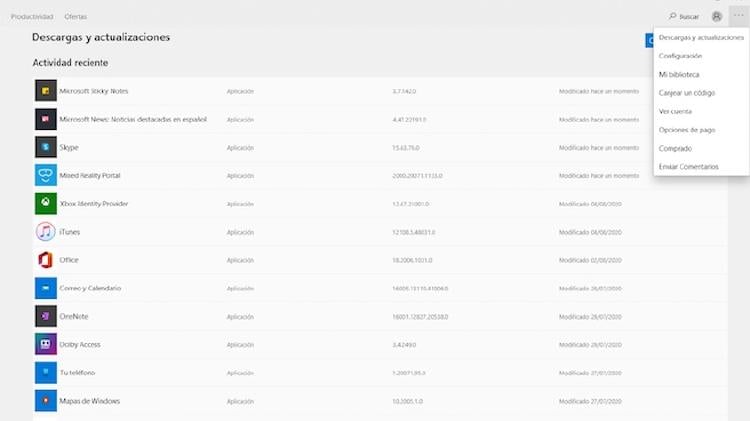
Task: Click modified date in the iTunes row
Action: click(590, 232)
